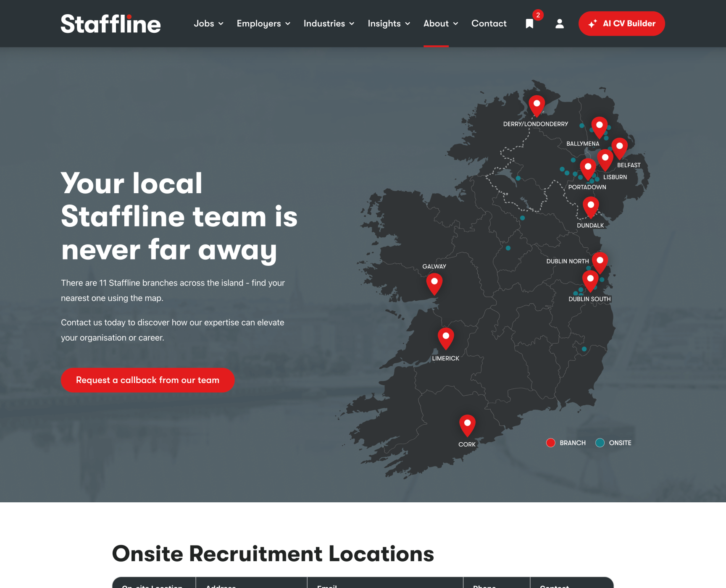Screen dimensions: 726x588
Task: Request a callback from our team
Action: [x=147, y=380]
